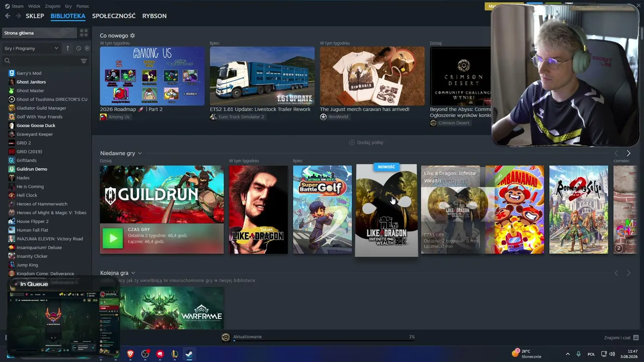
Task: Click the House Flipper 2 icon
Action: click(12, 221)
